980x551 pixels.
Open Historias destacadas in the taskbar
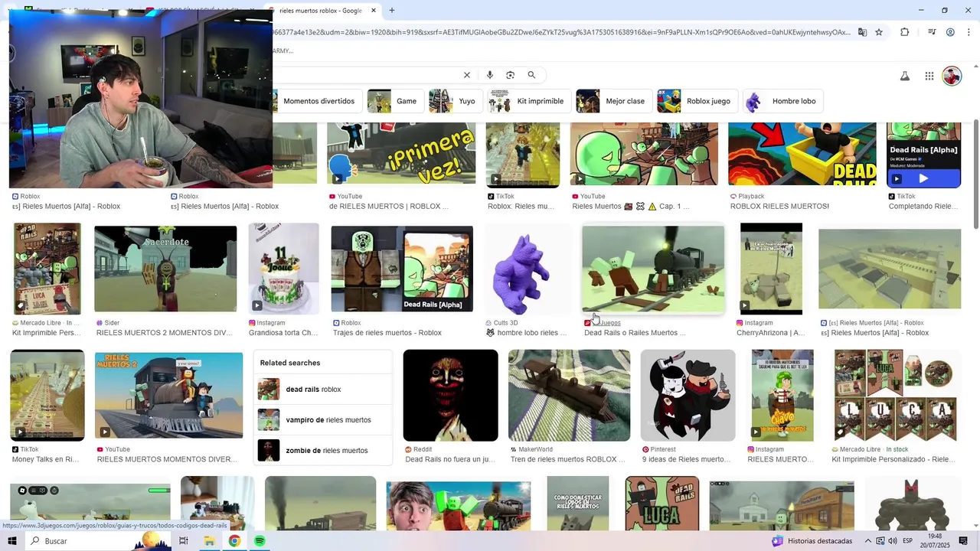(x=812, y=541)
